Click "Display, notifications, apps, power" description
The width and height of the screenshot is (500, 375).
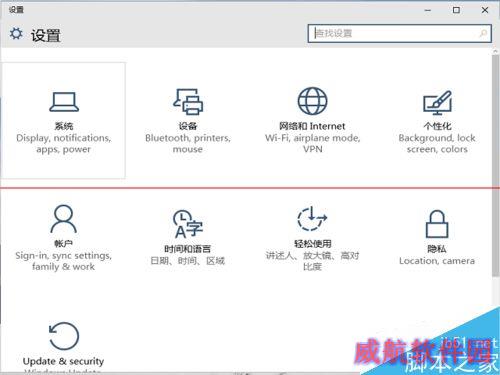coord(64,143)
